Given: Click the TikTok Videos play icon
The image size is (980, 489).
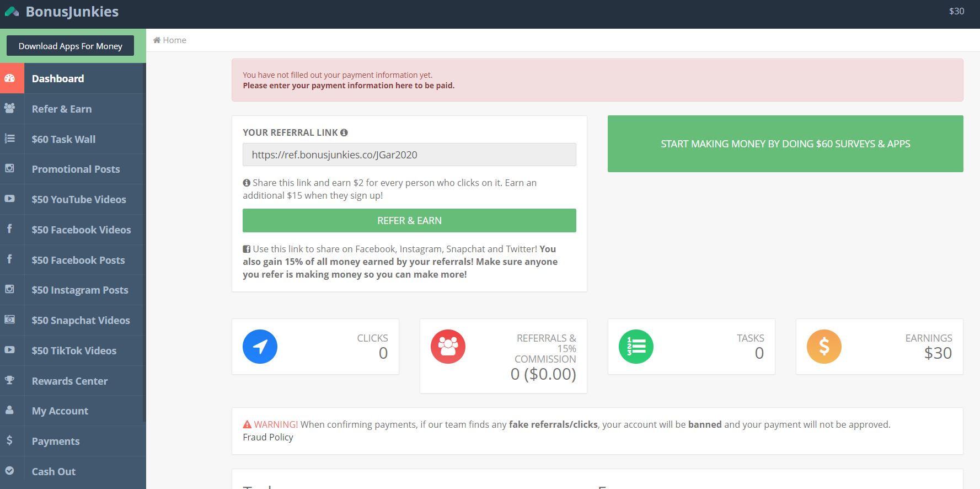Looking at the screenshot, I should click(10, 350).
